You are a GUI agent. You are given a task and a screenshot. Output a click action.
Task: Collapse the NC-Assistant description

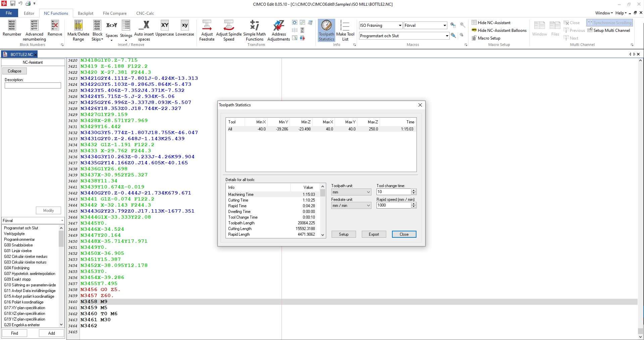[14, 71]
